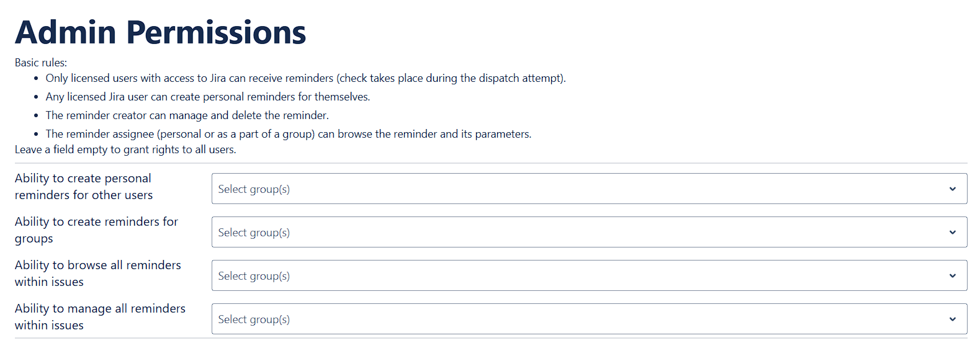Click the Admin Permissions heading
Screen dimensions: 980x361
tap(160, 32)
